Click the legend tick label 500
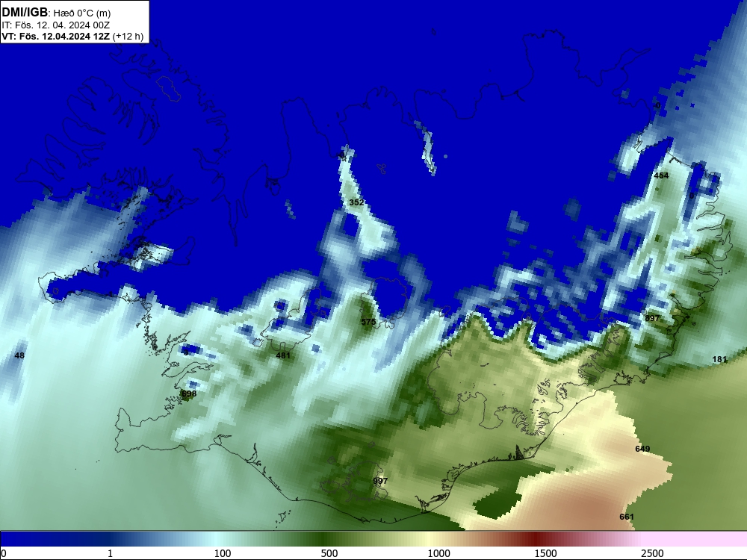This screenshot has width=747, height=560. [x=329, y=553]
